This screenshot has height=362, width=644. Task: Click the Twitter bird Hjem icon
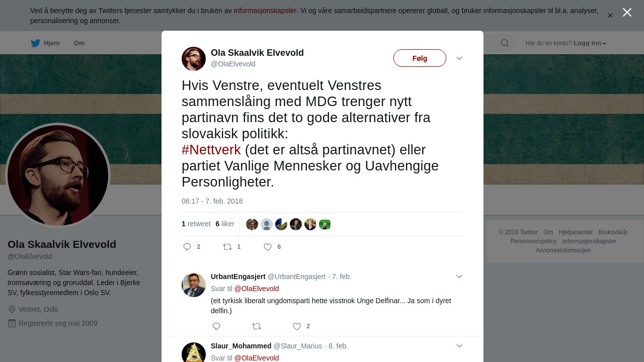(35, 43)
